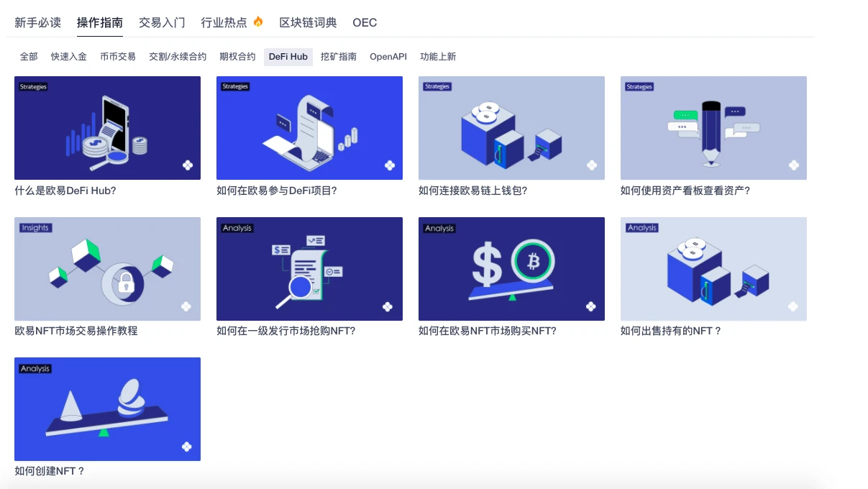Click Strategies tag on 如何连接欧易链上钱包 card
Viewport: 868px width, 489px height.
tap(437, 87)
